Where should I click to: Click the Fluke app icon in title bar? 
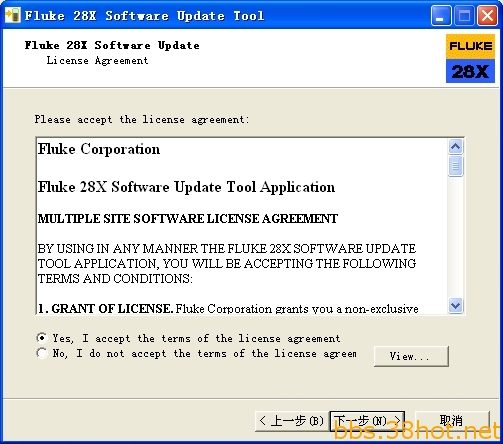(x=13, y=15)
